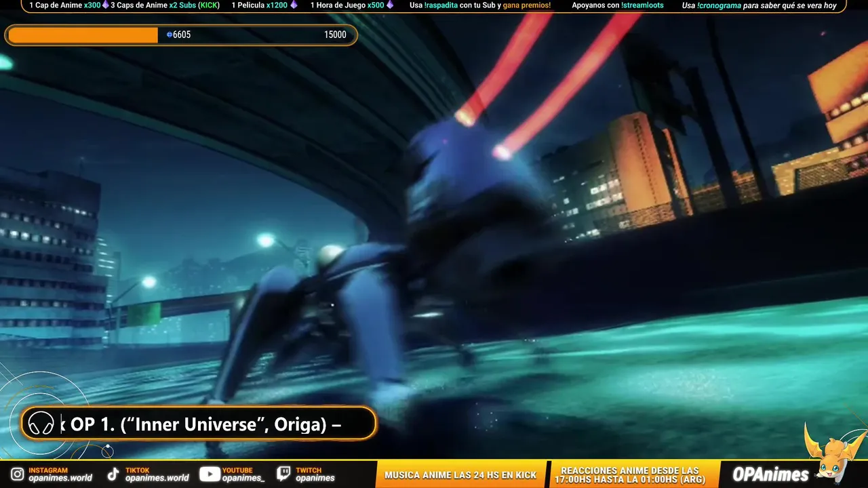Viewport: 868px width, 488px height.
Task: Click "Apoyanos con !streamloots" text
Action: [617, 5]
